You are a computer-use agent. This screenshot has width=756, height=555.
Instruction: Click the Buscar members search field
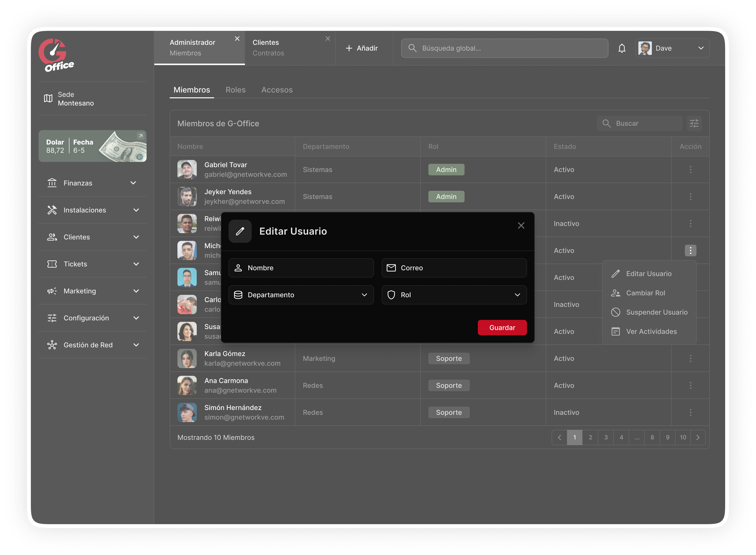point(640,123)
